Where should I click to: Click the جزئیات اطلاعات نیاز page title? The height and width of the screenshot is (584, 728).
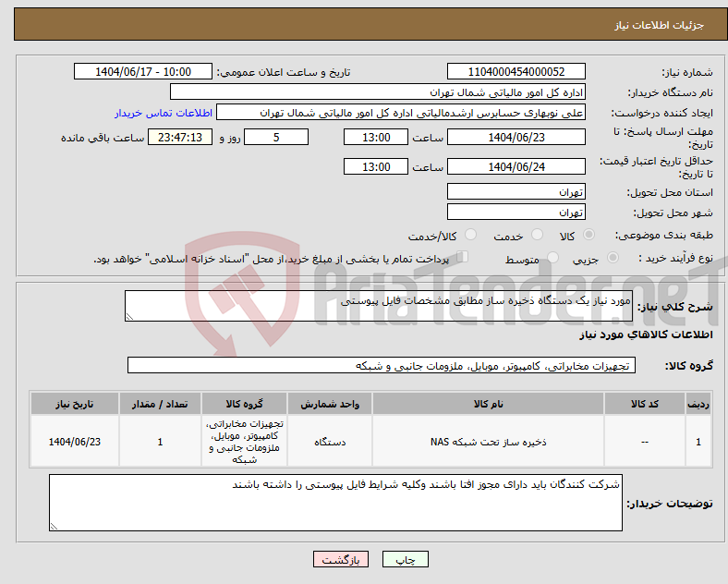pos(660,25)
